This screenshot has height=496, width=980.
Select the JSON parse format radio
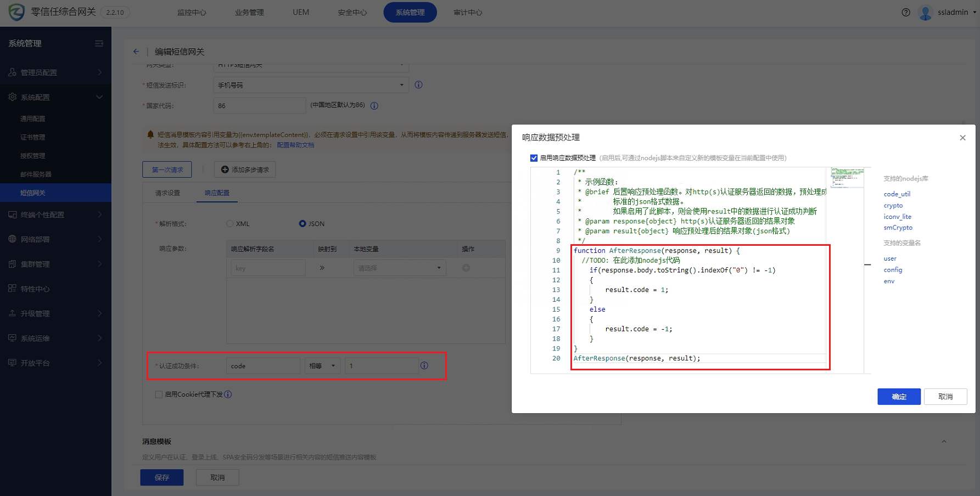point(303,223)
